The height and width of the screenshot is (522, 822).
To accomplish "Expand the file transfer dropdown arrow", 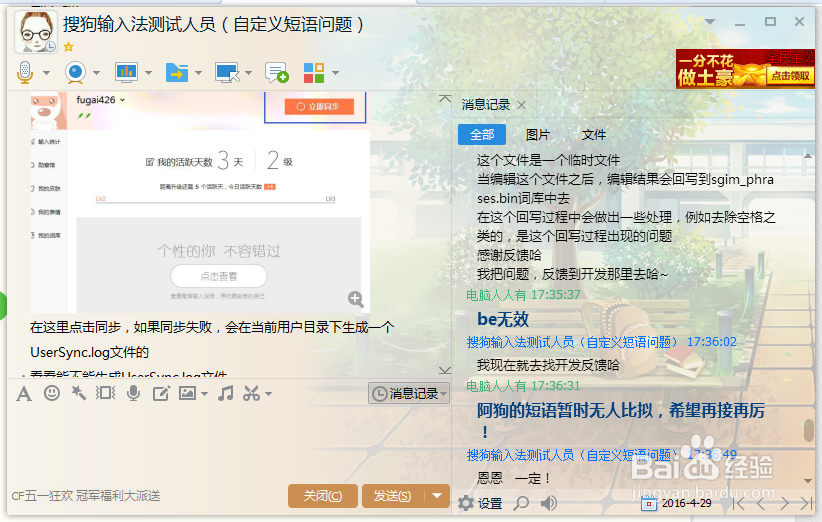I will [x=198, y=73].
